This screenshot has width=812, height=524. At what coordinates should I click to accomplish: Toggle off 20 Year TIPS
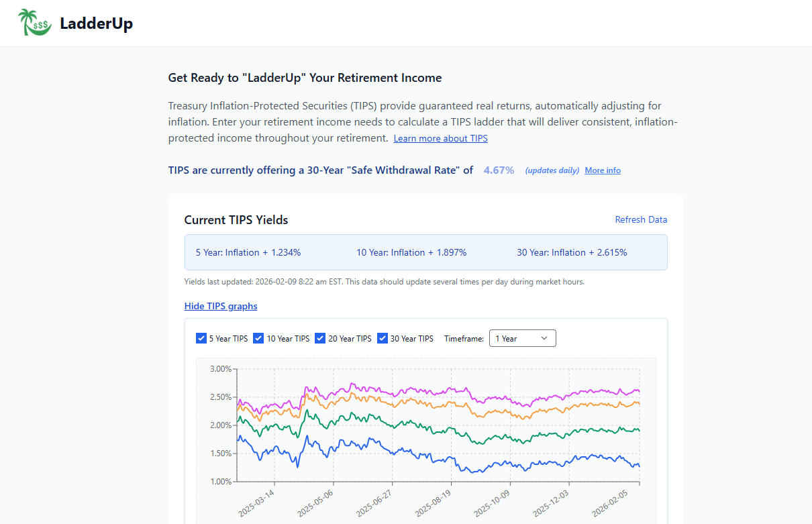tap(320, 338)
